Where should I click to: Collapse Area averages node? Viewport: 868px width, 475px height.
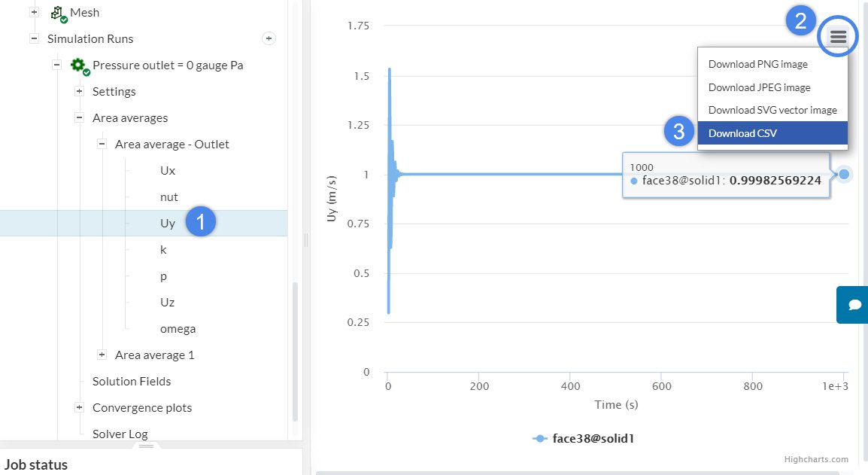tap(79, 118)
